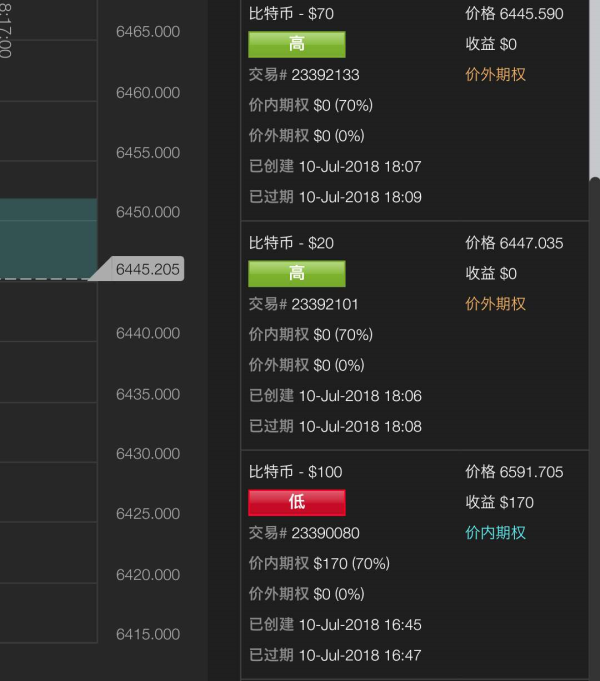Click the 6435.000 axis label
This screenshot has width=600, height=681.
tap(148, 394)
